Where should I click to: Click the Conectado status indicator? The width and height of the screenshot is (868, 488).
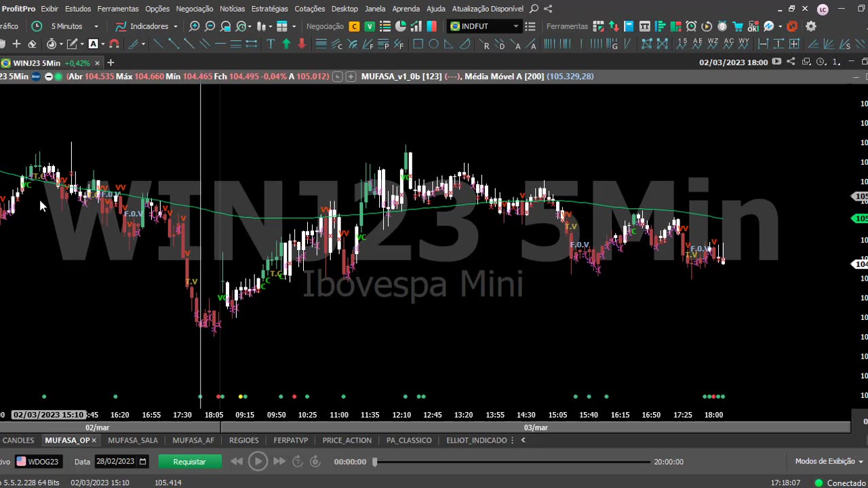click(x=841, y=483)
